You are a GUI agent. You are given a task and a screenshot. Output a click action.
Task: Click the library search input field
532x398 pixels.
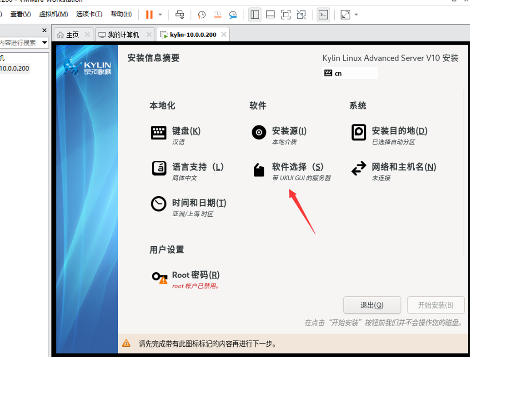tap(20, 42)
